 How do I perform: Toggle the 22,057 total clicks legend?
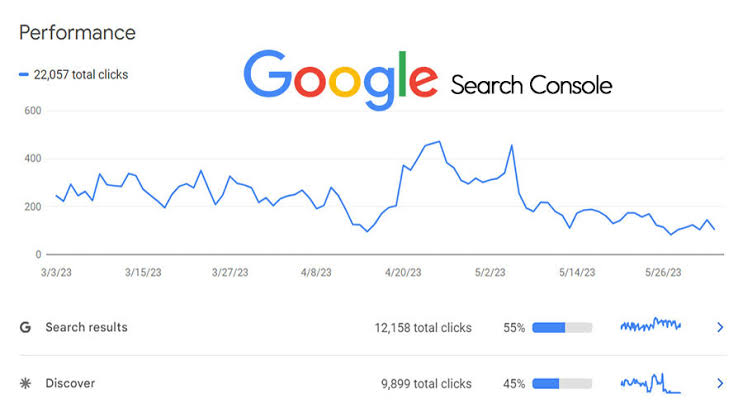click(x=73, y=74)
